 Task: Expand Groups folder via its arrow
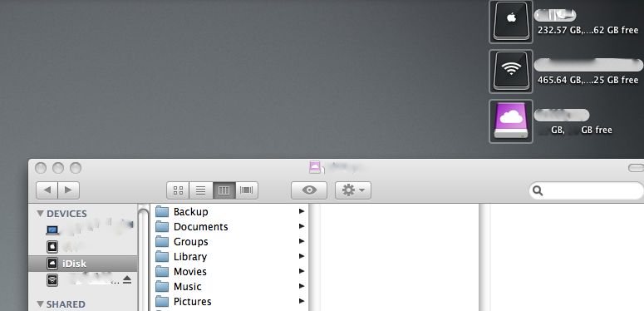click(x=302, y=241)
